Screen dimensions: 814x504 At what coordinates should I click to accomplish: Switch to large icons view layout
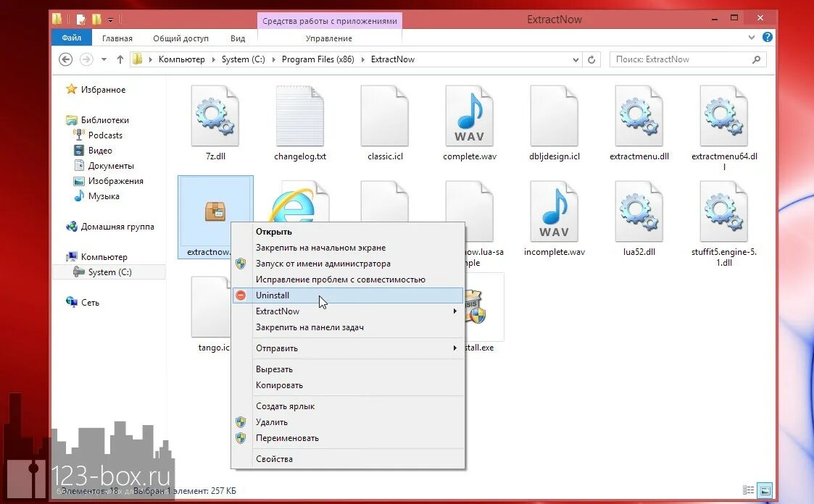[765, 490]
